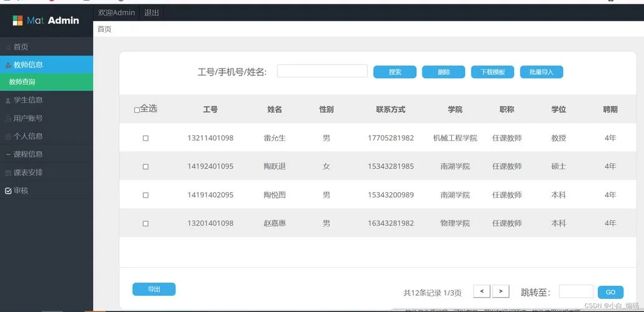This screenshot has height=312, width=644.
Task: Collapse the 教师信息 sidebar section
Action: point(46,64)
